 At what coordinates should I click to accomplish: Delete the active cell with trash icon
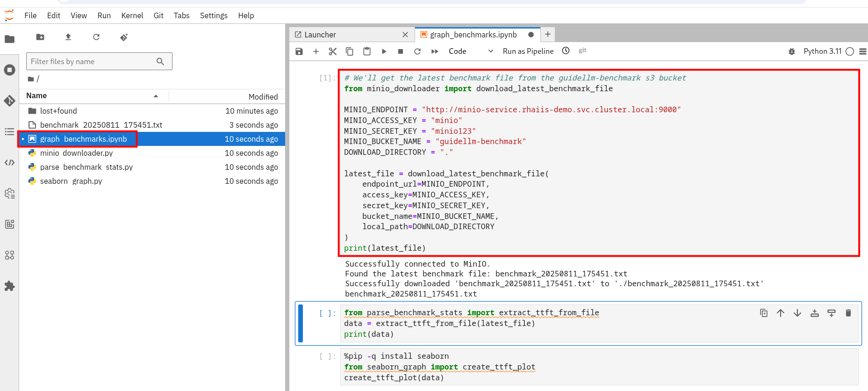pos(848,313)
